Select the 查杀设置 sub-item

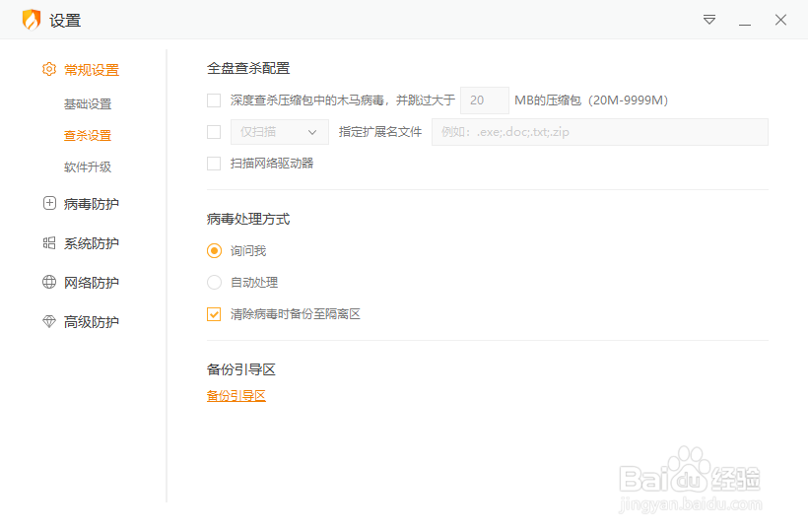pyautogui.click(x=88, y=135)
